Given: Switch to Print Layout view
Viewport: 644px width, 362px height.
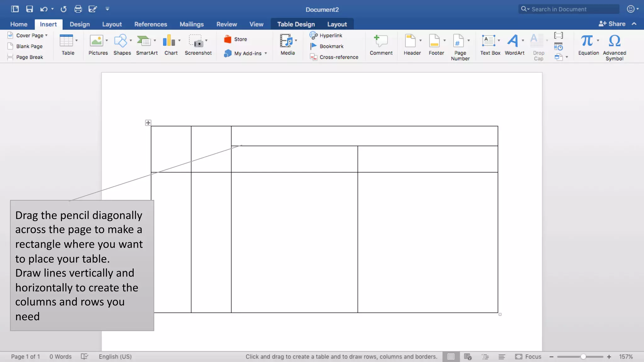Looking at the screenshot, I should (451, 357).
